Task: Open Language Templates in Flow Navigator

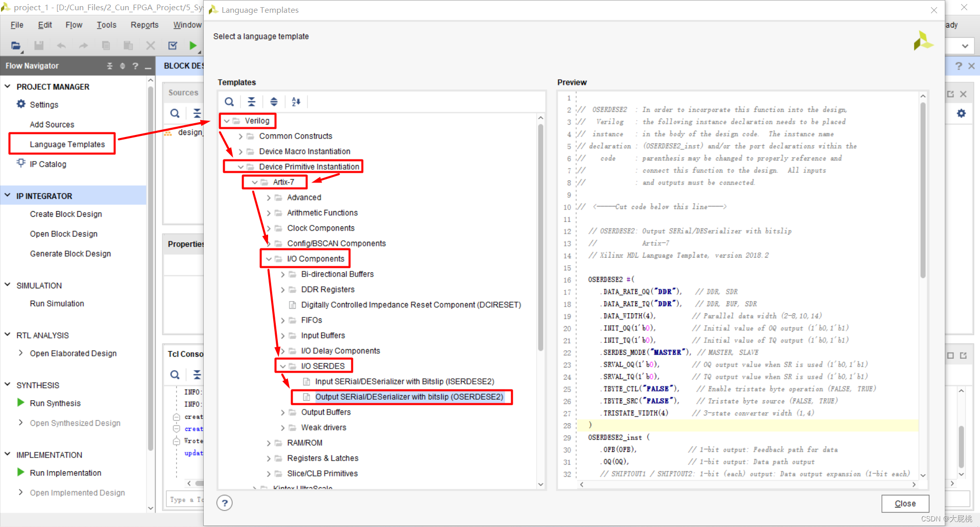Action: pyautogui.click(x=67, y=144)
